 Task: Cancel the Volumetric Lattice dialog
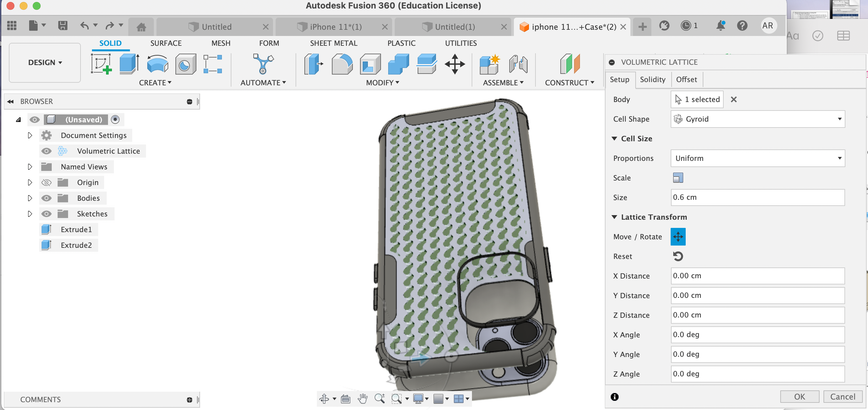pyautogui.click(x=842, y=397)
